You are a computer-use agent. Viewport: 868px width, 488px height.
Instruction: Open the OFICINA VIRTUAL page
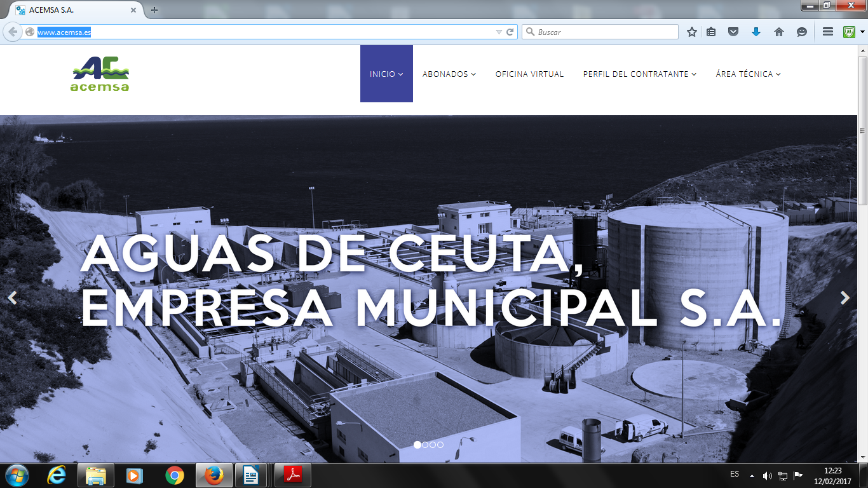[x=530, y=74]
